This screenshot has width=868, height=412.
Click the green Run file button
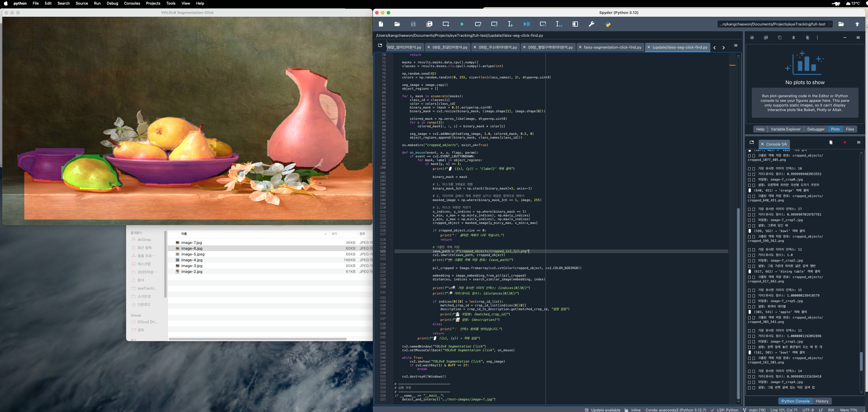click(462, 24)
